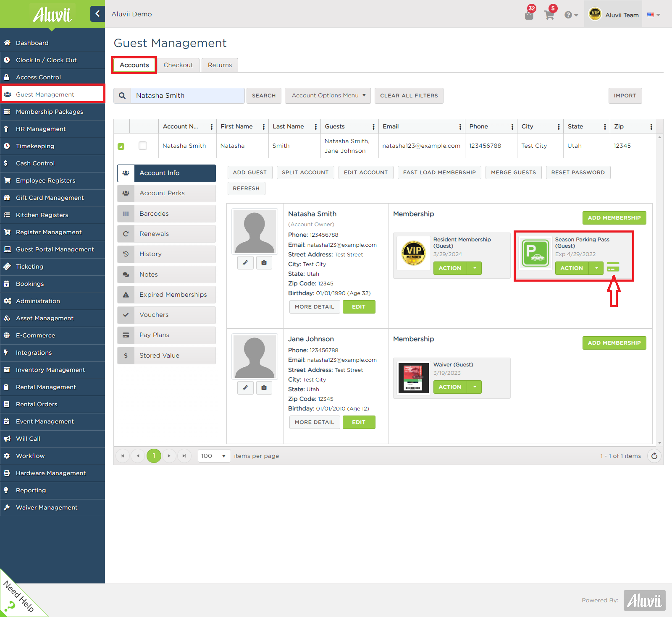Select page 1 in the pager
The image size is (672, 617).
(x=154, y=456)
